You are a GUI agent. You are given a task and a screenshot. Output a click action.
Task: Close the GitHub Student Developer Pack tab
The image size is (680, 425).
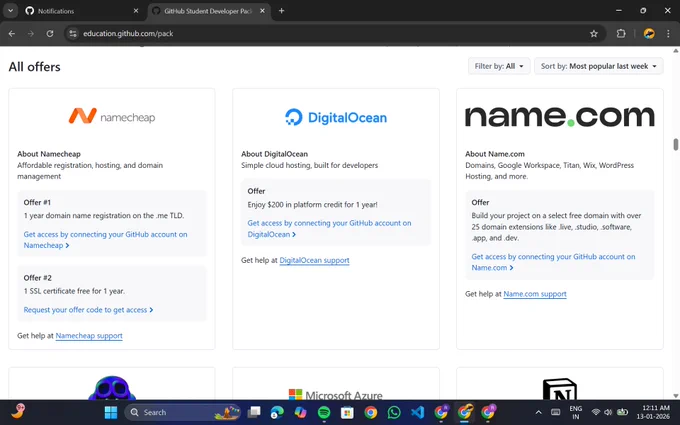point(262,11)
